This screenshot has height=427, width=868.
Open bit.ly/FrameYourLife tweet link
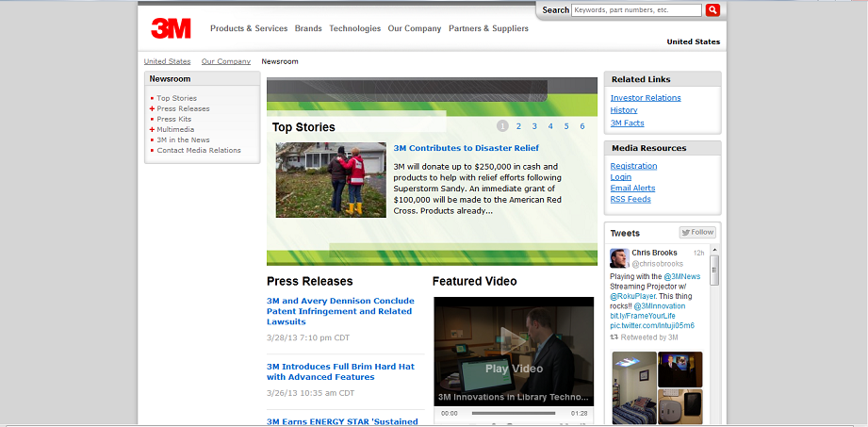point(643,316)
